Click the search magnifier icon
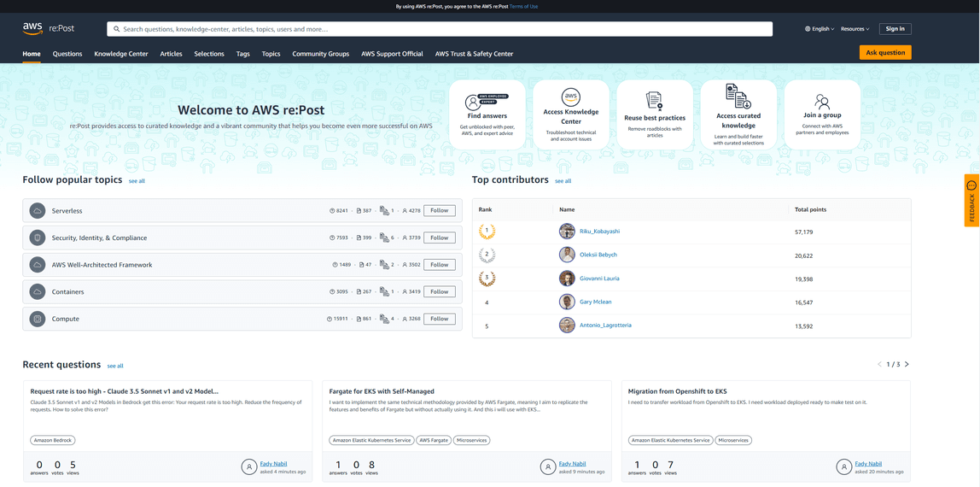The height and width of the screenshot is (487, 980). point(116,29)
